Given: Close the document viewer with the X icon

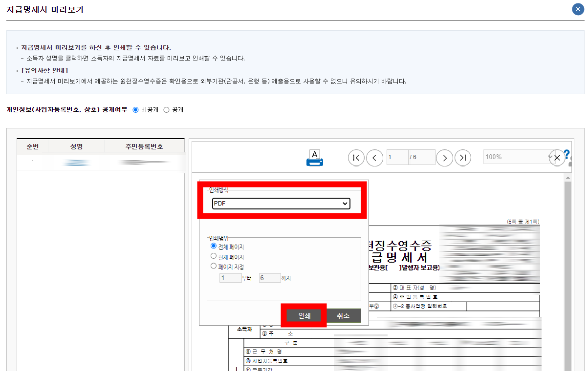Looking at the screenshot, I should pyautogui.click(x=557, y=157).
